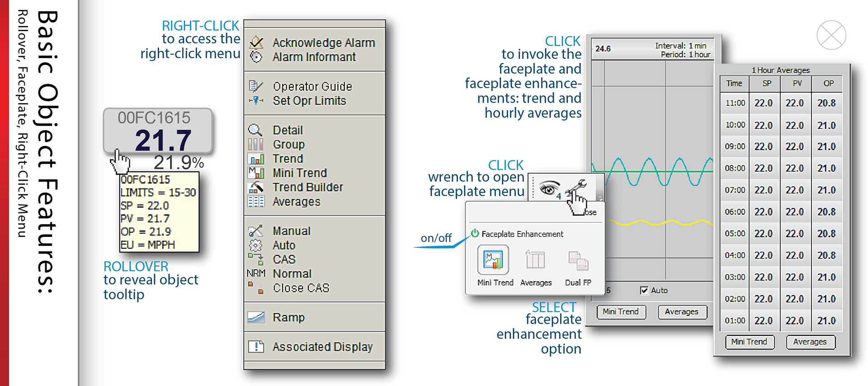Click the Associated Display icon
The height and width of the screenshot is (386, 868).
point(256,347)
